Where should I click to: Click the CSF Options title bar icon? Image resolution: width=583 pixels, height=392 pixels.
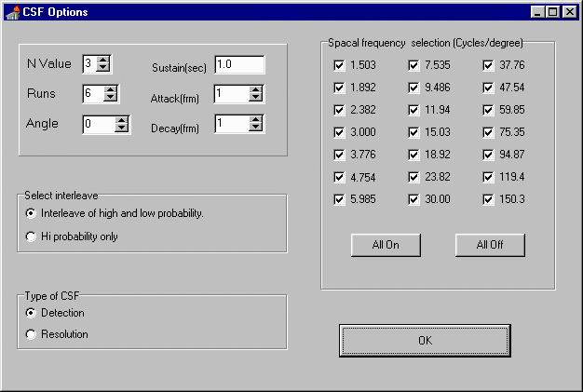click(x=12, y=12)
